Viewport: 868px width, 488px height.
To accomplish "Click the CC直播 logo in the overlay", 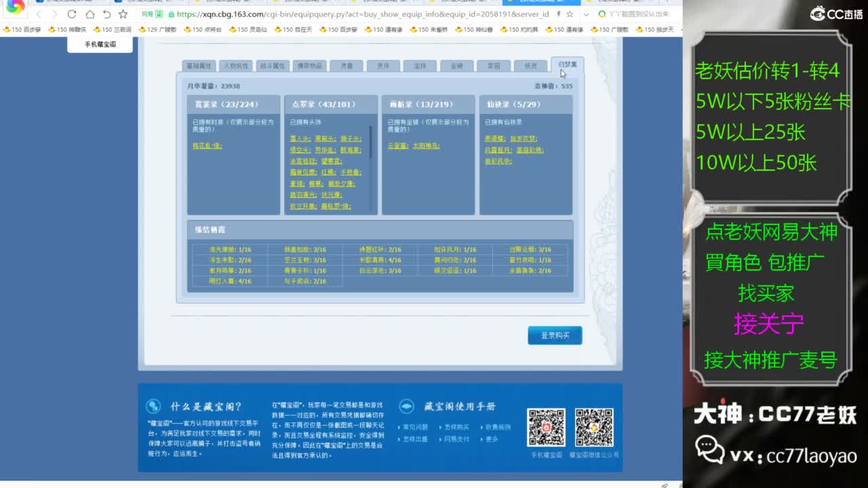I will [837, 14].
